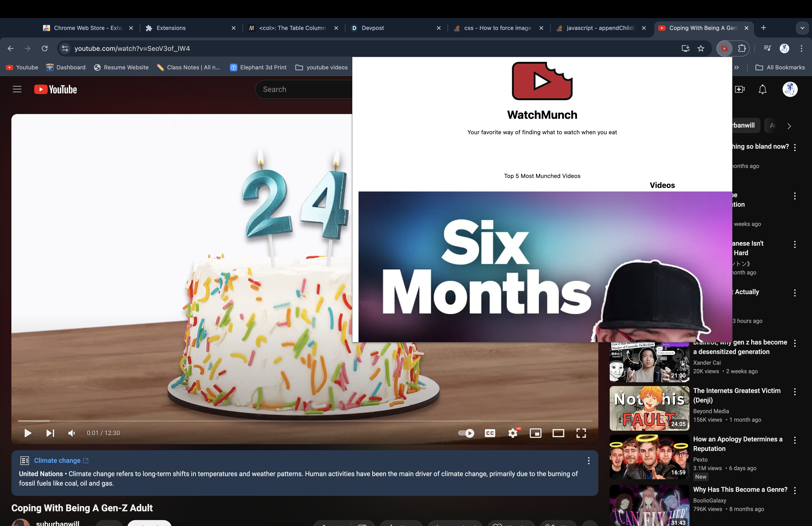The image size is (812, 526).
Task: Open the Extensions tab
Action: pyautogui.click(x=171, y=28)
